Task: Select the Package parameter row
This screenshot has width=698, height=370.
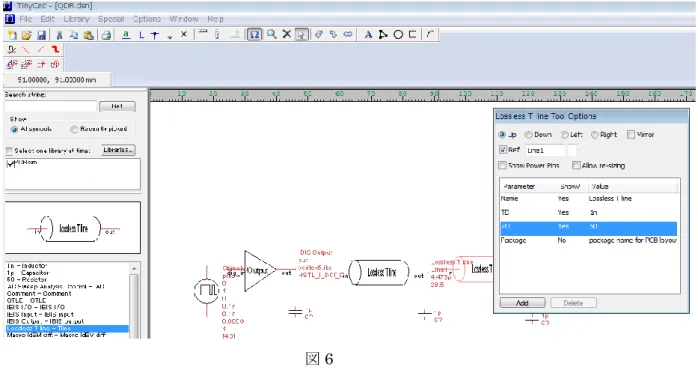Action: click(588, 240)
